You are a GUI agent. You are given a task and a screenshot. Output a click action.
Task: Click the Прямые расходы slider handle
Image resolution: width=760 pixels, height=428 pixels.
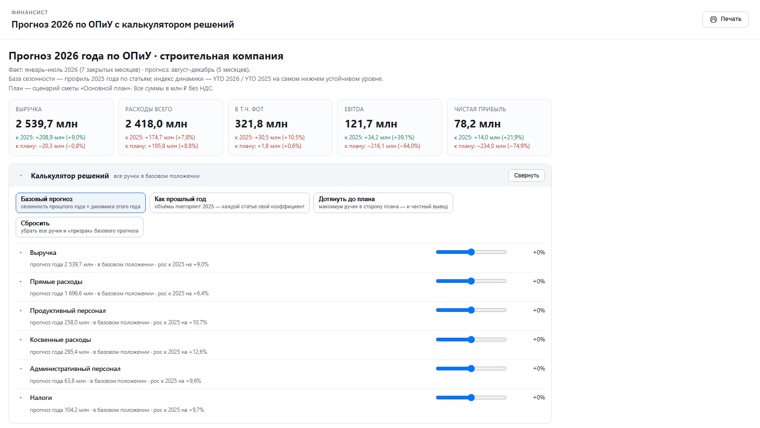click(x=471, y=281)
